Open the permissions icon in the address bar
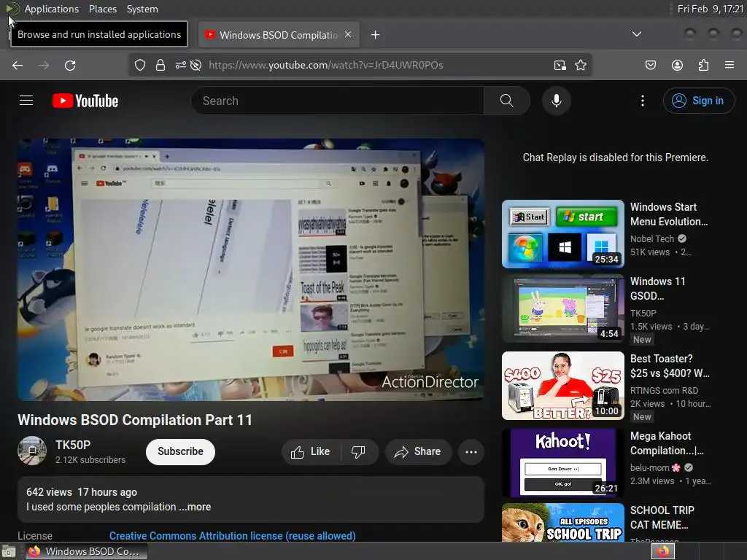The image size is (747, 560). pyautogui.click(x=181, y=65)
